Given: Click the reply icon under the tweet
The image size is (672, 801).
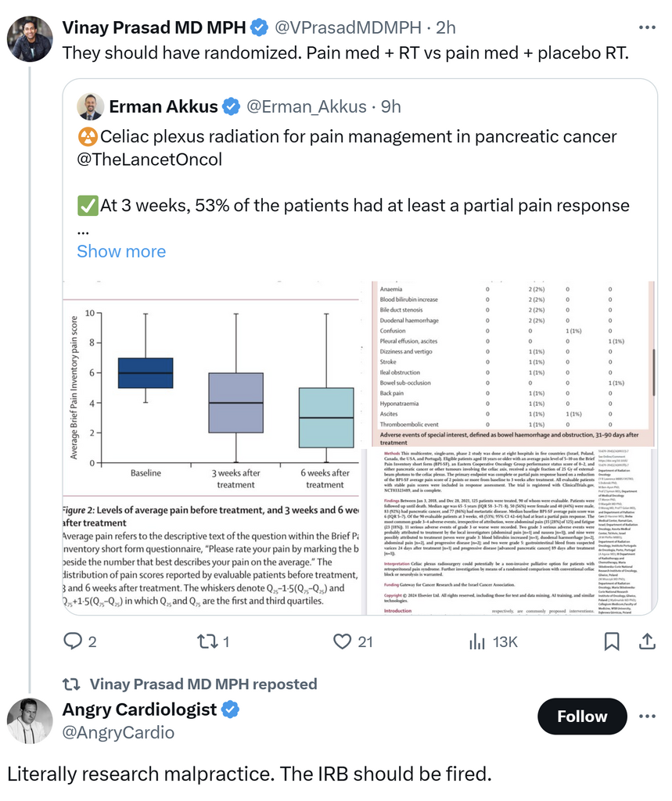Looking at the screenshot, I should [74, 641].
